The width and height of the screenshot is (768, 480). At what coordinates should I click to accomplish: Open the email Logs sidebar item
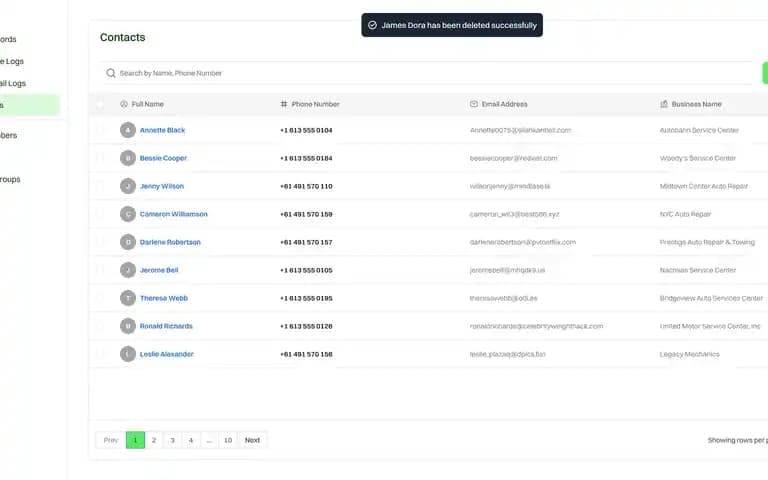pos(15,83)
